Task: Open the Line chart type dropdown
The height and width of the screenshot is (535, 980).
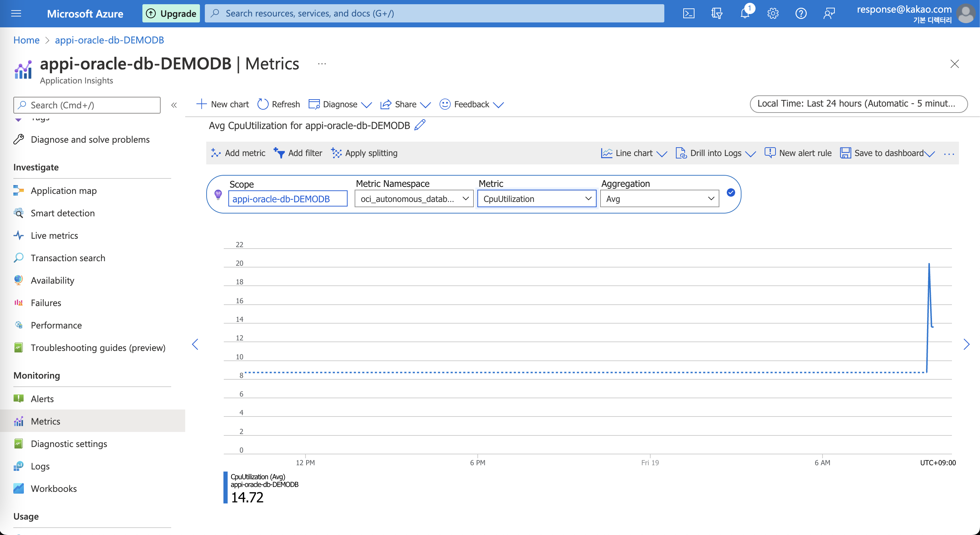Action: coord(634,153)
